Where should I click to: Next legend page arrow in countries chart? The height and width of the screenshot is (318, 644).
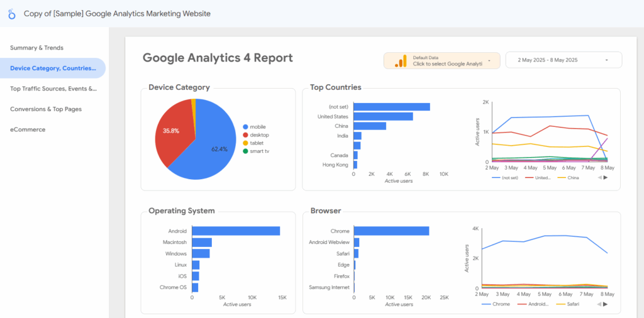click(606, 178)
